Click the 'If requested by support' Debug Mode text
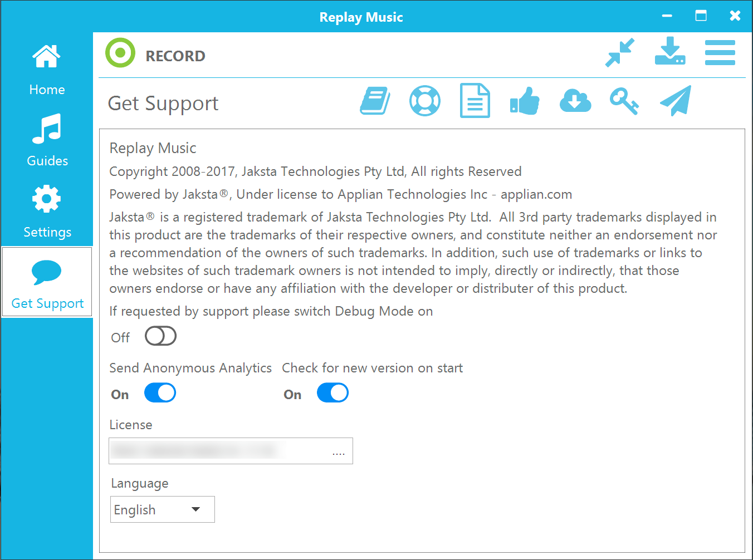Screen dimensions: 753x560 pyautogui.click(x=271, y=311)
